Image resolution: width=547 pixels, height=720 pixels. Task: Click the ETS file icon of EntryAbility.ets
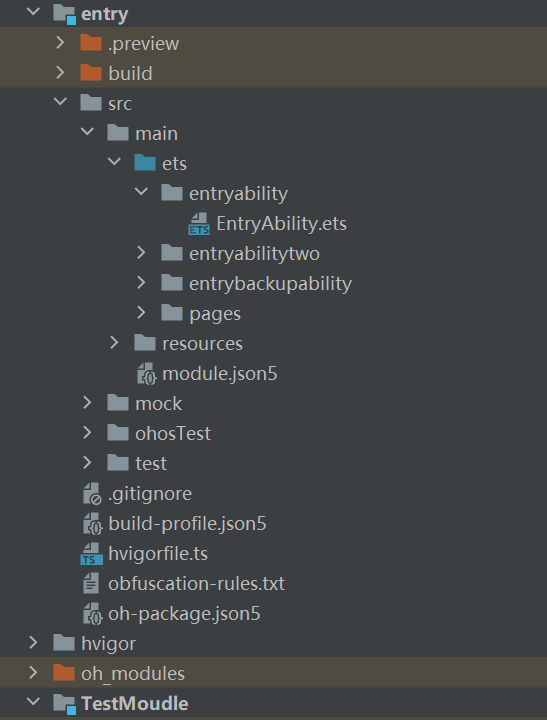199,224
